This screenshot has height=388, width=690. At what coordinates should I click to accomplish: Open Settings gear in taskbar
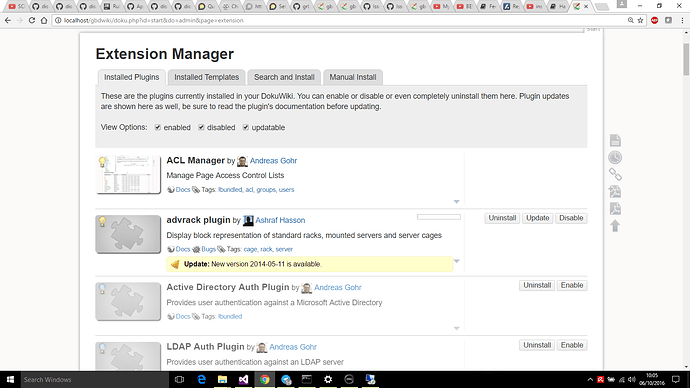click(328, 379)
